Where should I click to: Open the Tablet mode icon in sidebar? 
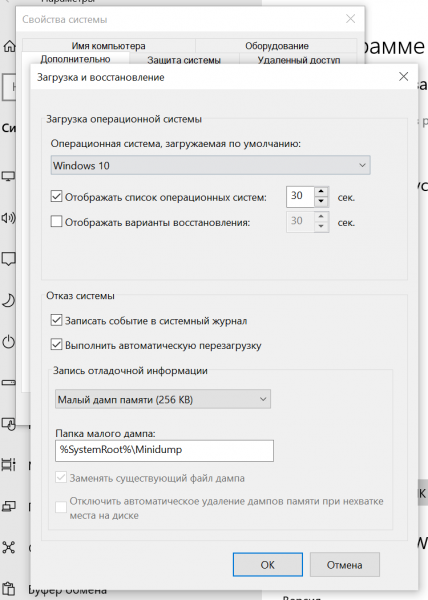tap(8, 424)
